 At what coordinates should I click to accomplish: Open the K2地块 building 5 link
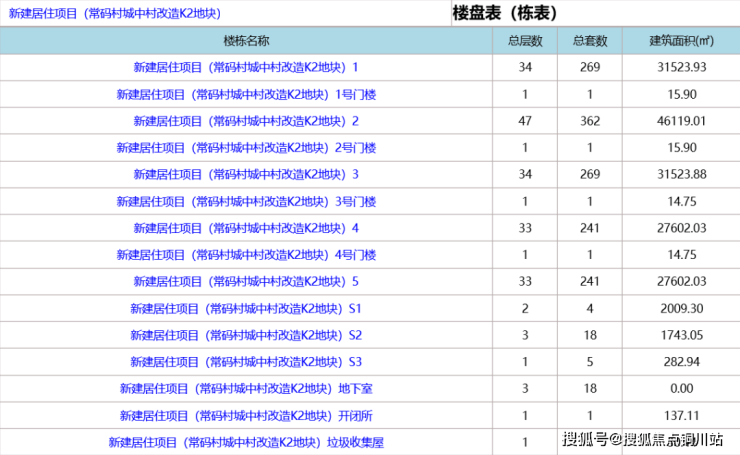click(246, 281)
